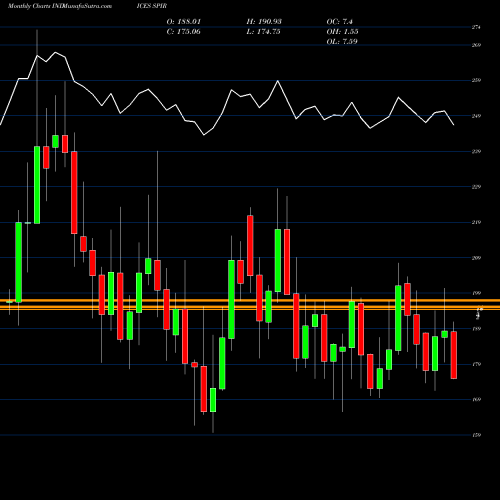
Task: Click the 'OH: 1.55' reading
Action: click(342, 32)
